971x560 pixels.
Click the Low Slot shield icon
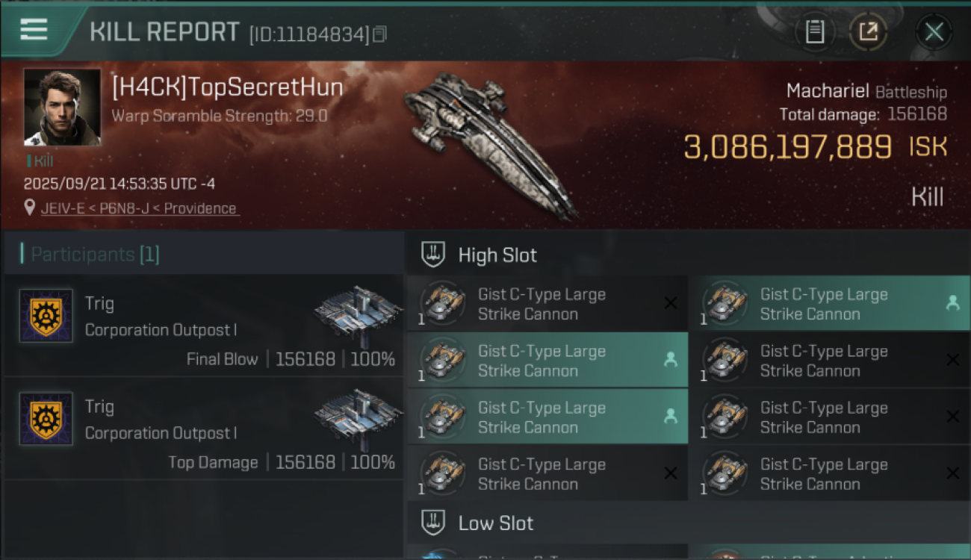[433, 523]
